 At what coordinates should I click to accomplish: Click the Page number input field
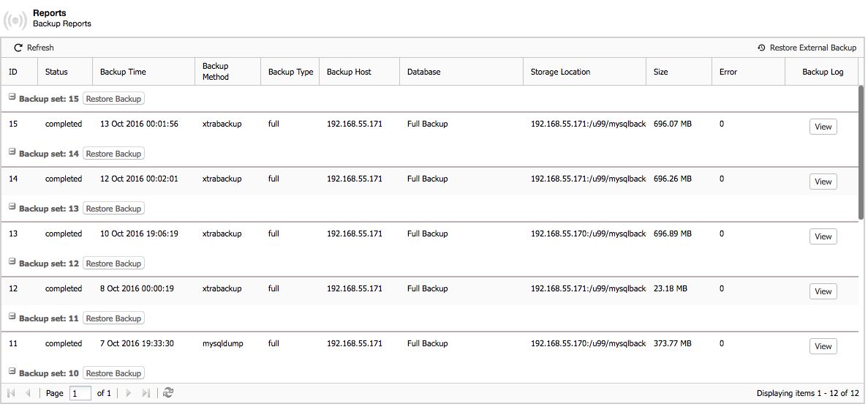coord(80,394)
